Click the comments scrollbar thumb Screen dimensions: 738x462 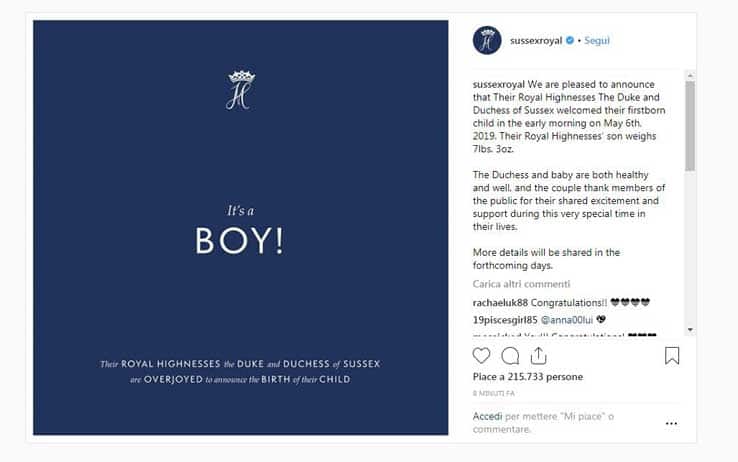click(x=690, y=126)
